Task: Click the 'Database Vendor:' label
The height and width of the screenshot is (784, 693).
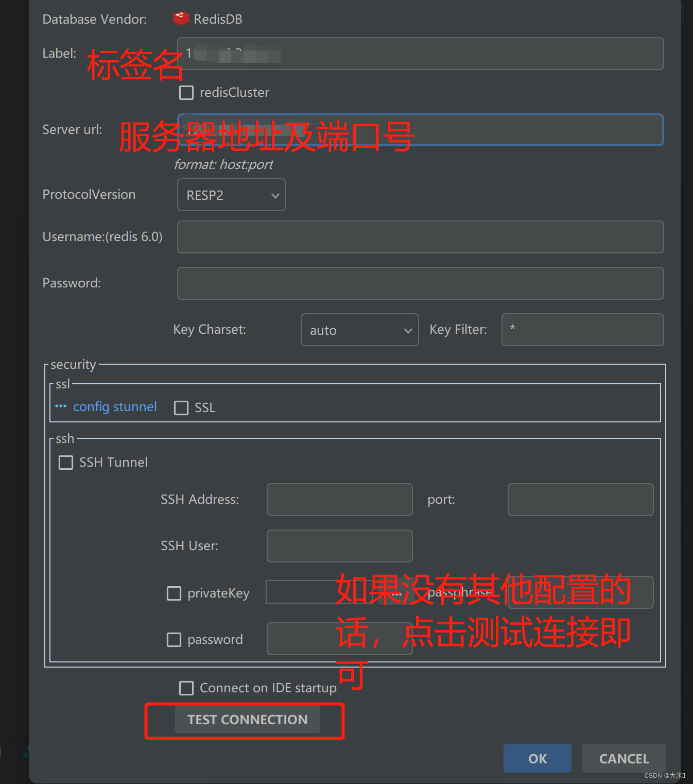Action: click(95, 19)
